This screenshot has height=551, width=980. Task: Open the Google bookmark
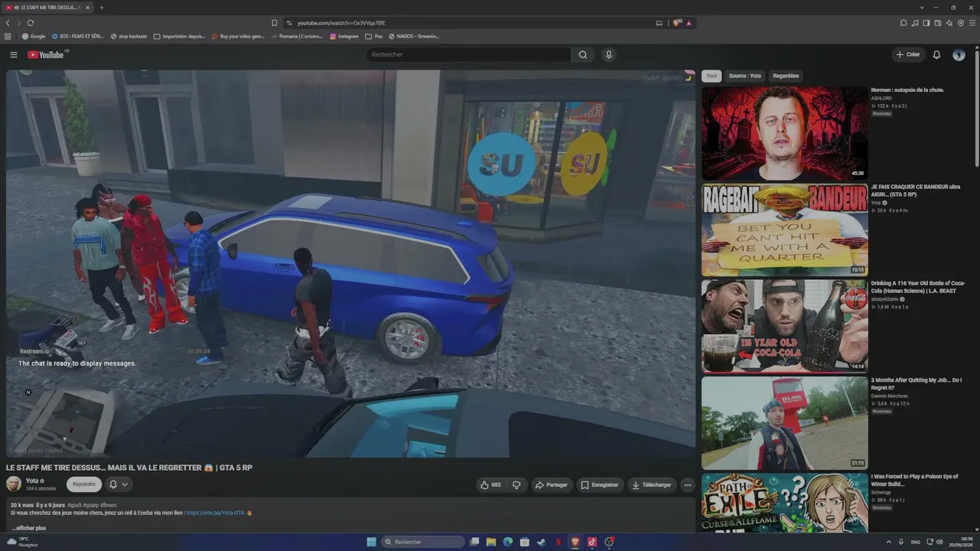pos(34,36)
